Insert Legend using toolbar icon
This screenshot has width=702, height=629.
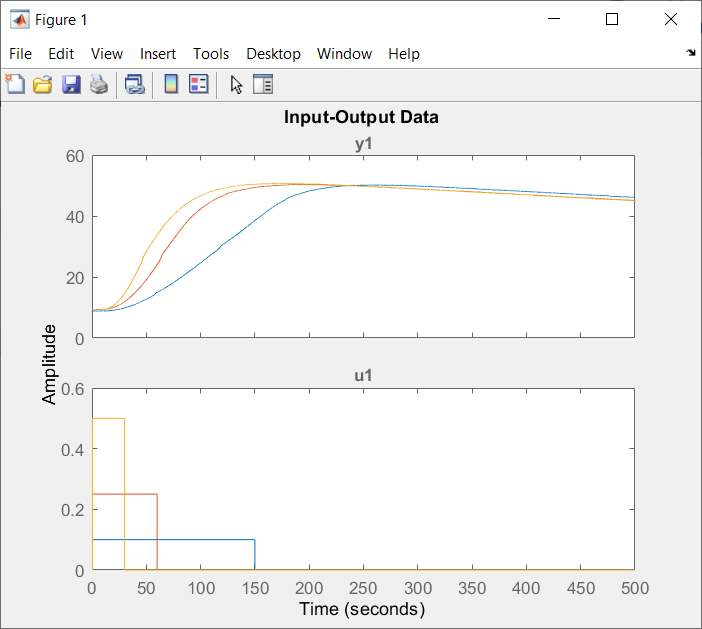[x=199, y=84]
